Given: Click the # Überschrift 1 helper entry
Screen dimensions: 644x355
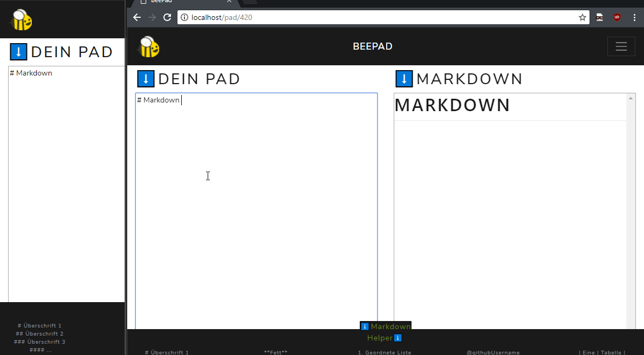Looking at the screenshot, I should pyautogui.click(x=166, y=352).
